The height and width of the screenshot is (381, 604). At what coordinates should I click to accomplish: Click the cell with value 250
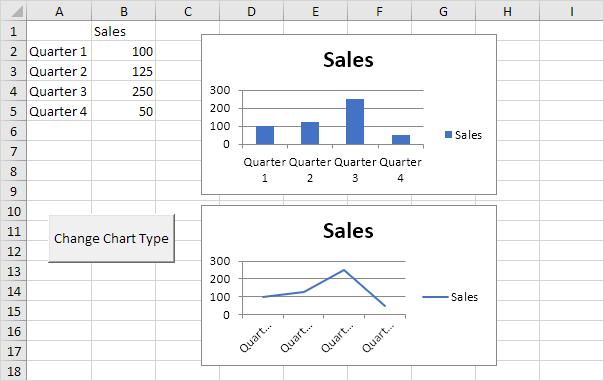(124, 91)
